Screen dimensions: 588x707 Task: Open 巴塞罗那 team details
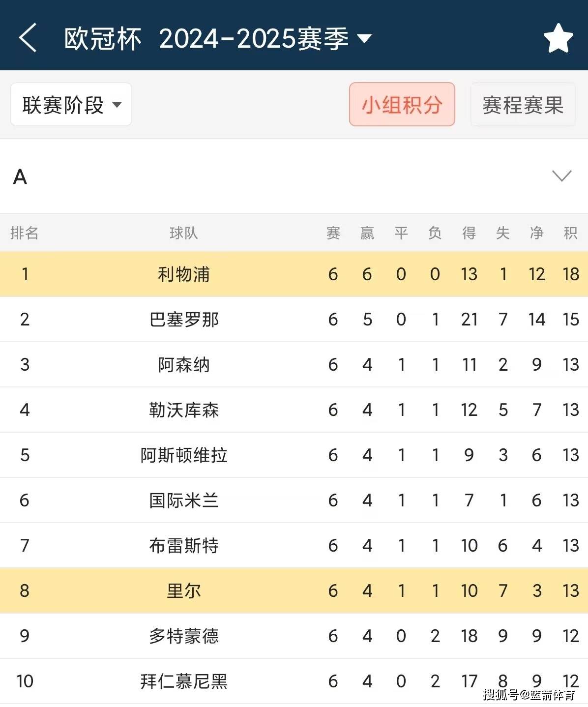[x=183, y=320]
